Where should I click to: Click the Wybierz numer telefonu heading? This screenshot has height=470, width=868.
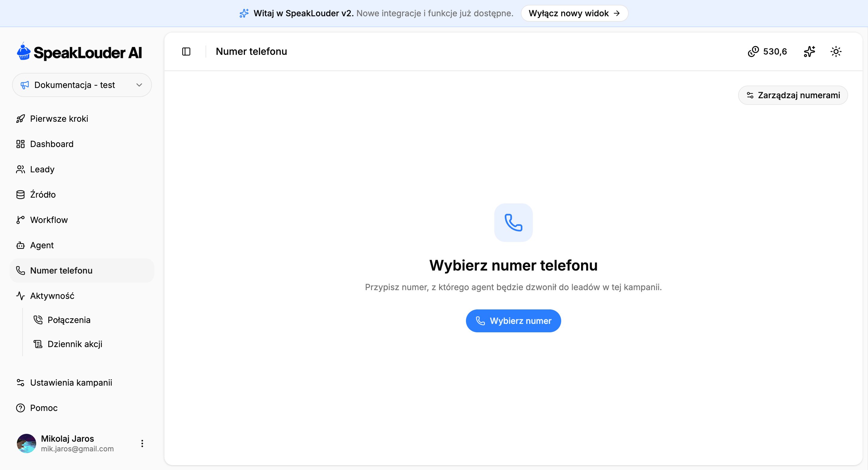513,265
